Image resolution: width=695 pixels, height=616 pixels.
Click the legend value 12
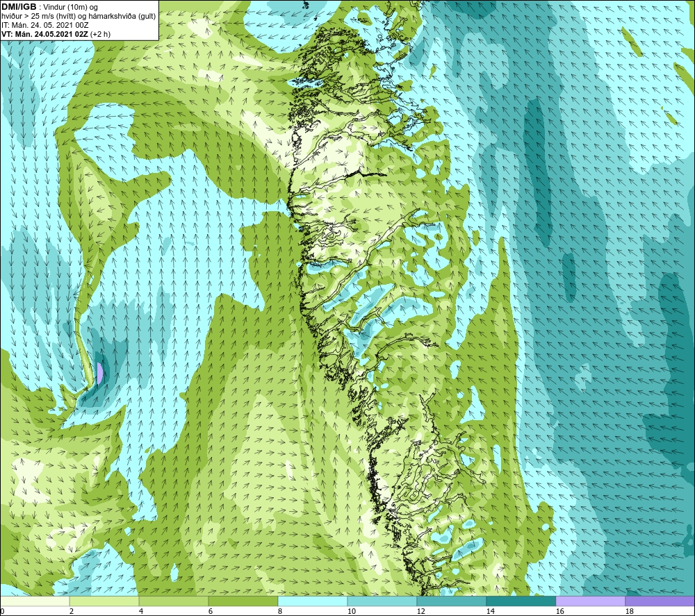point(420,611)
